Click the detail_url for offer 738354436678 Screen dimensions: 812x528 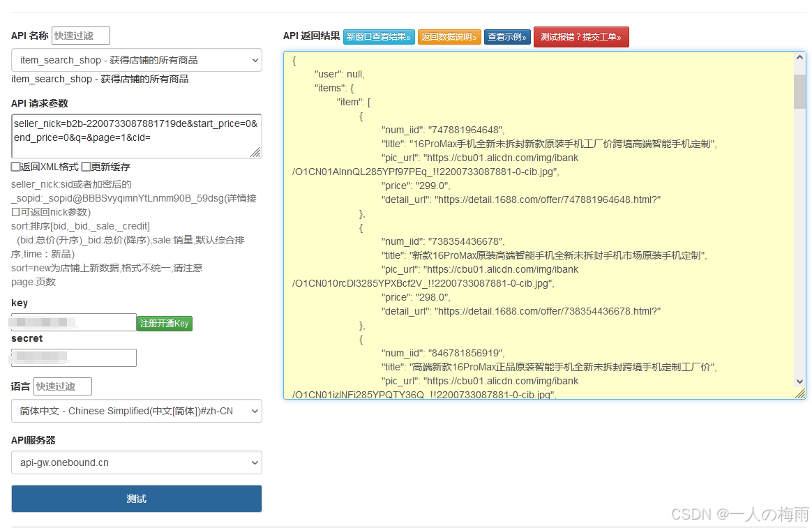point(521,312)
